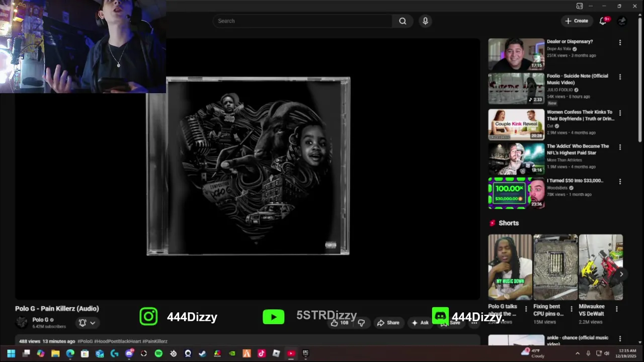
Task: Toggle the microphone tray icon
Action: click(588, 353)
